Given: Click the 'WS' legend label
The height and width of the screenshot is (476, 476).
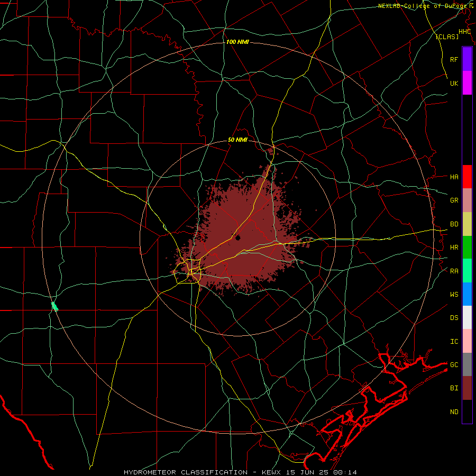Looking at the screenshot, I should [454, 295].
